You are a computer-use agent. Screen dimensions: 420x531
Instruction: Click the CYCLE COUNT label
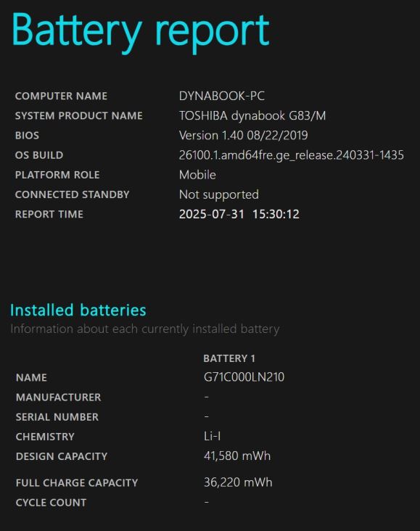[x=52, y=503]
